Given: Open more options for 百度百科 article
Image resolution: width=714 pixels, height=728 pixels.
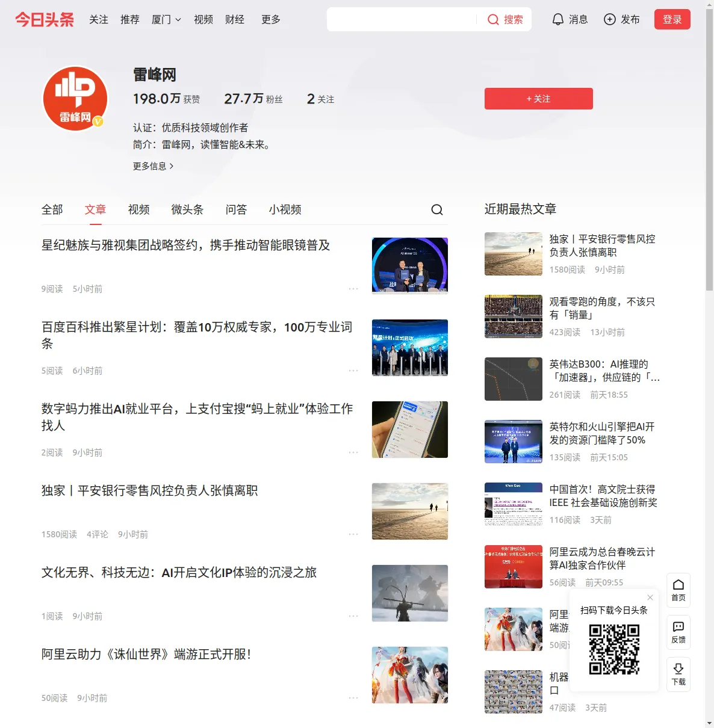Looking at the screenshot, I should [x=353, y=371].
